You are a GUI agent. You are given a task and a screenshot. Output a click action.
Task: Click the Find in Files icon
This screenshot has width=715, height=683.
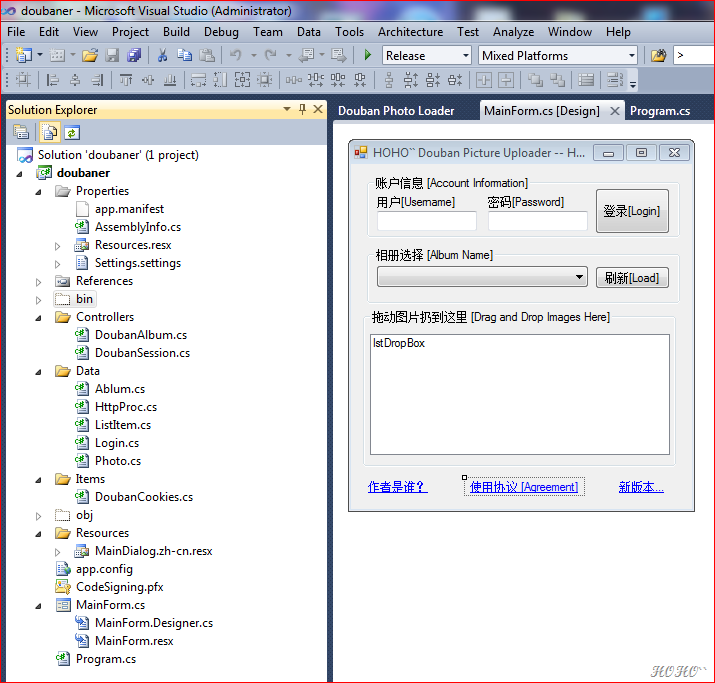(x=658, y=56)
